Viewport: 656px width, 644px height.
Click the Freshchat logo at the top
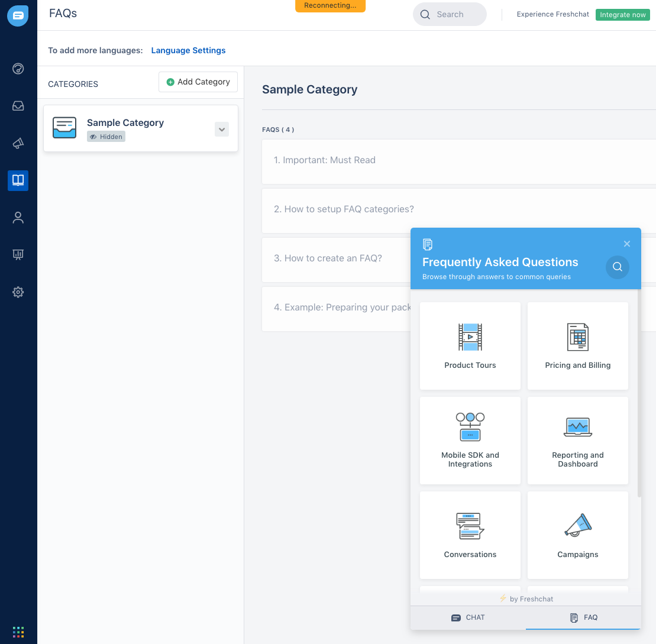18,16
